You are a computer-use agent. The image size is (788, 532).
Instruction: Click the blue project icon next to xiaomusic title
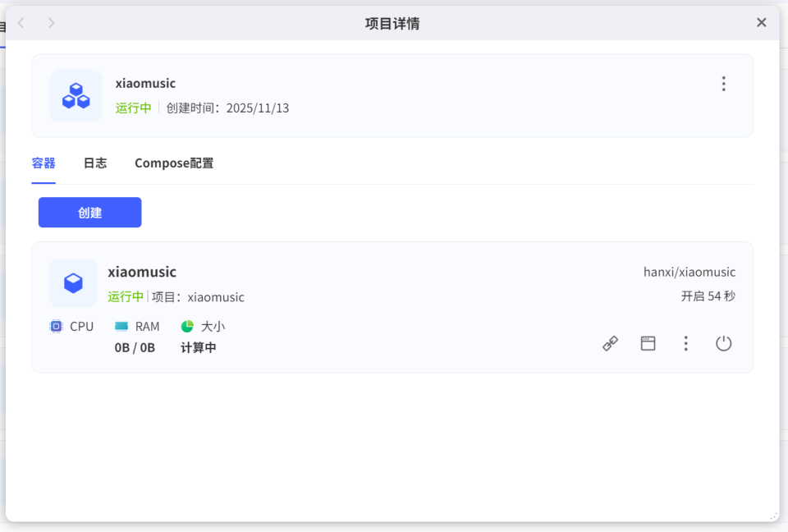click(x=75, y=95)
